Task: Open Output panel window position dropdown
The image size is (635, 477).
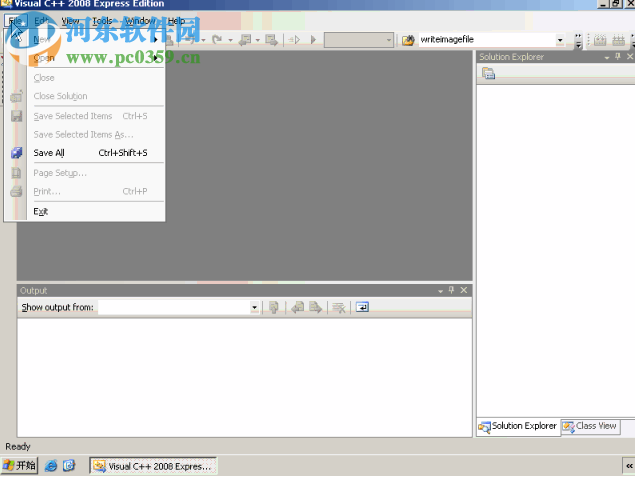Action: coord(440,291)
